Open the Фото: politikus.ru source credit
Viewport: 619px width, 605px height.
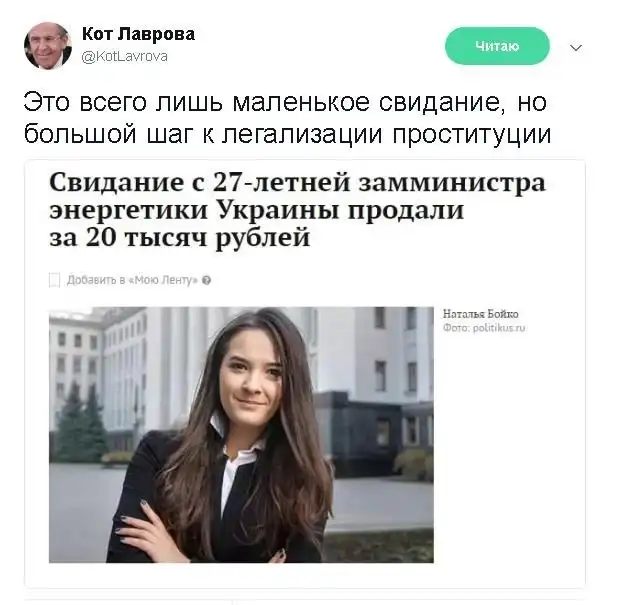click(x=484, y=328)
